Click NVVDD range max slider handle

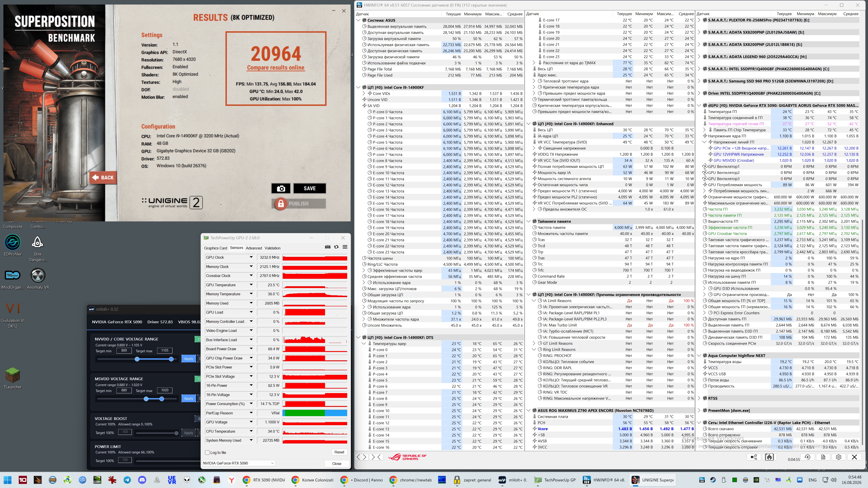(171, 359)
